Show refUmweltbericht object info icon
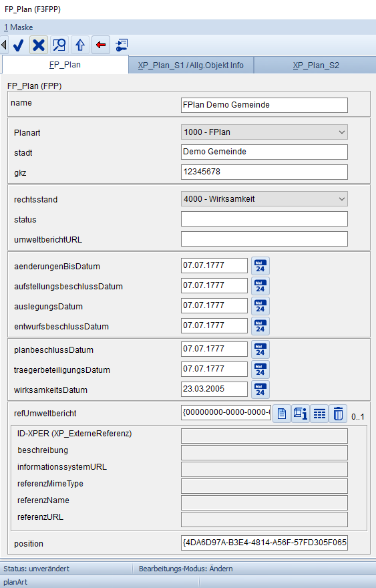376x588 pixels. (301, 414)
